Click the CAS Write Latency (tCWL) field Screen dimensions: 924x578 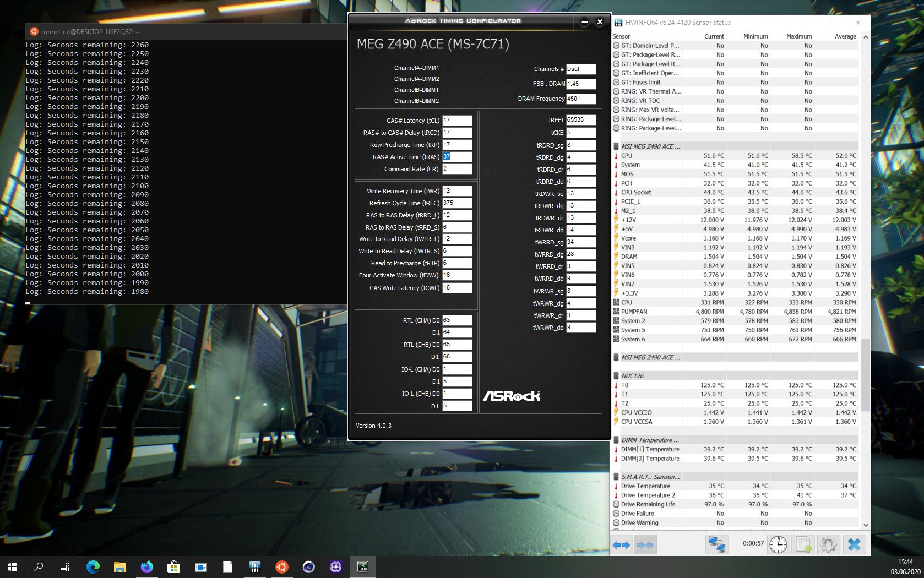click(x=457, y=288)
